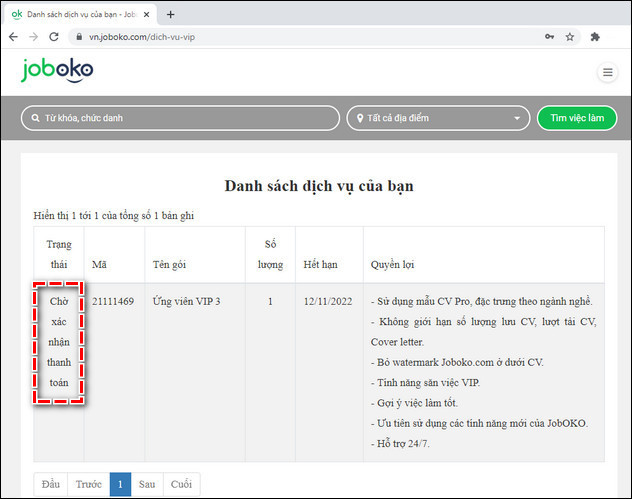
Task: Go to the 'Đầu' first page
Action: pyautogui.click(x=50, y=485)
